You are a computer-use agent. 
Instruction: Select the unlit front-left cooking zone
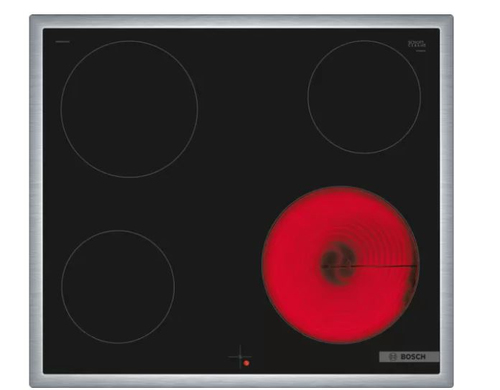point(118,287)
